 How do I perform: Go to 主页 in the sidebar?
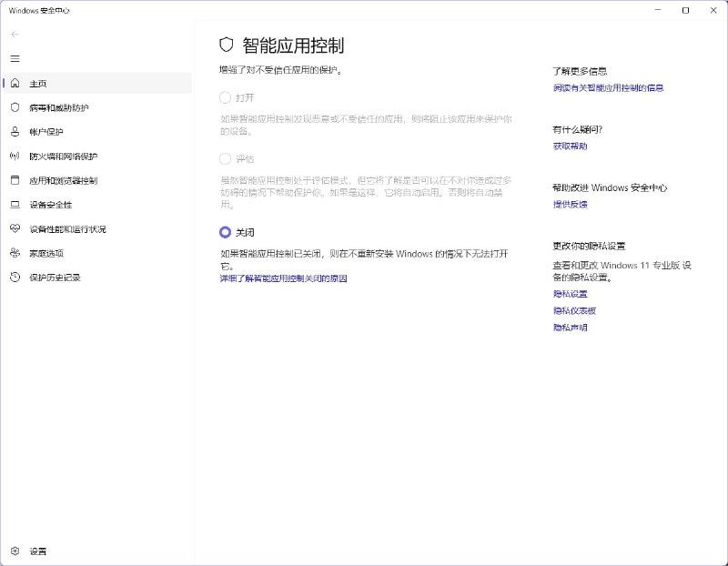pyautogui.click(x=15, y=82)
